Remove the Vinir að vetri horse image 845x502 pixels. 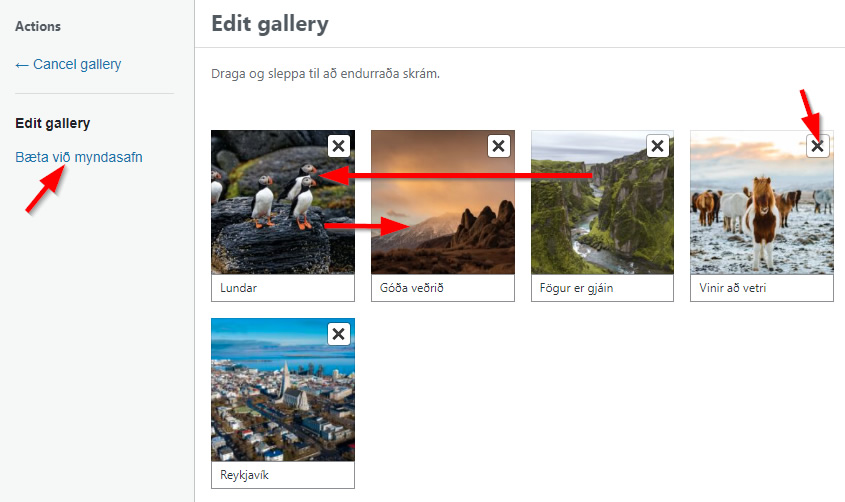[x=818, y=146]
